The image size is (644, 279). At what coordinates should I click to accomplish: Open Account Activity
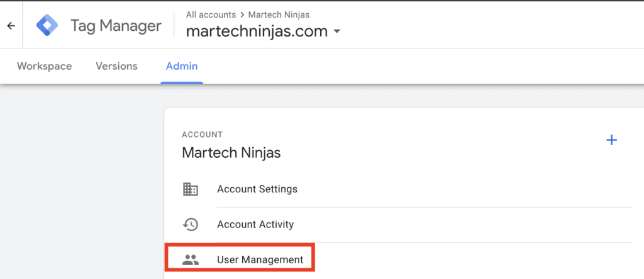pos(255,224)
